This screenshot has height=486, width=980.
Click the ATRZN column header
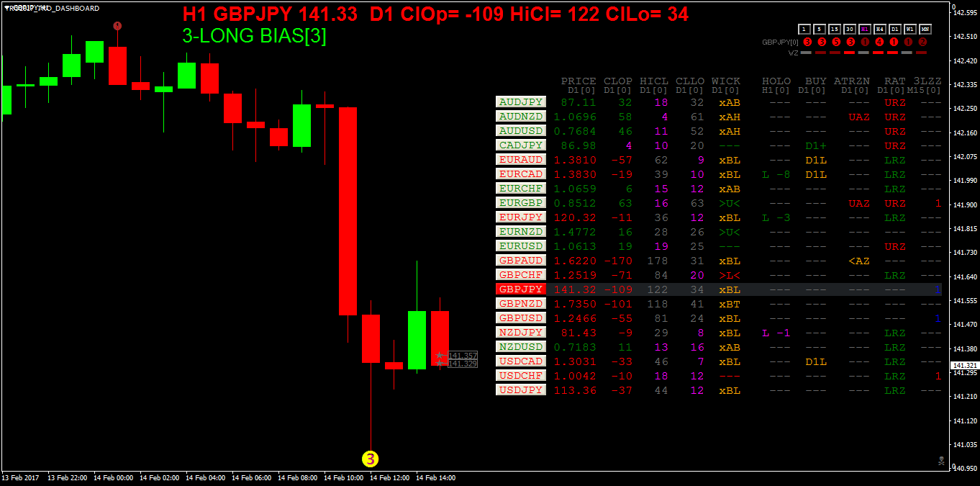pos(852,81)
